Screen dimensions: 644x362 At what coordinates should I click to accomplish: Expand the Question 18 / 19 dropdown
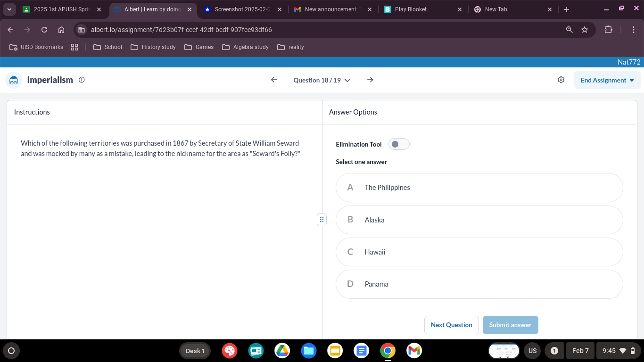[x=322, y=80]
